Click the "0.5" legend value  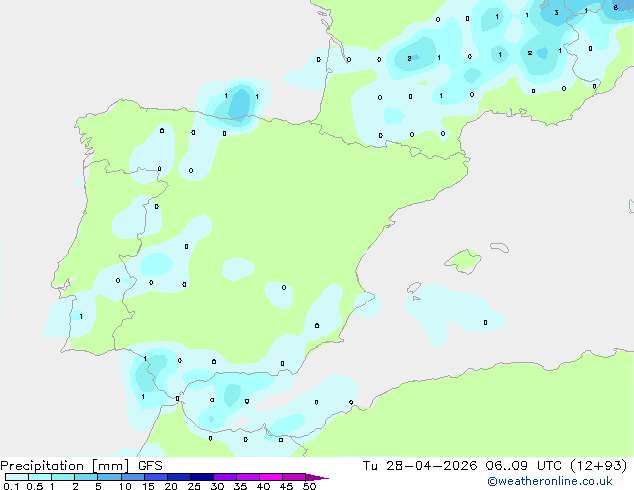click(34, 486)
